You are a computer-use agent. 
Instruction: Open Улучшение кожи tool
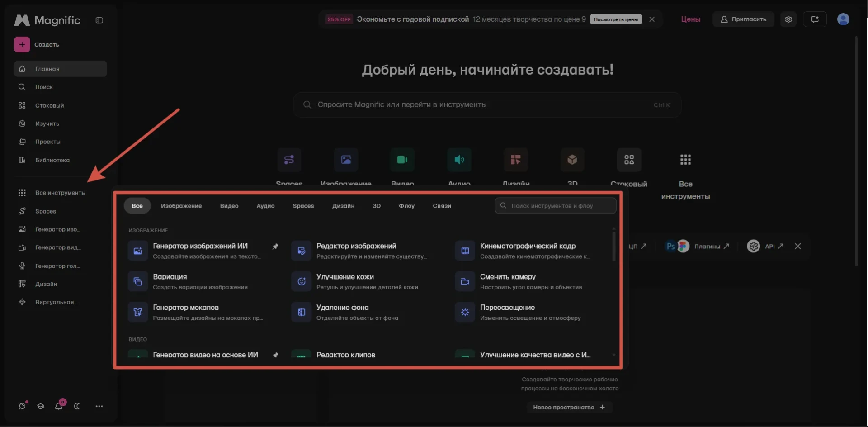(367, 281)
